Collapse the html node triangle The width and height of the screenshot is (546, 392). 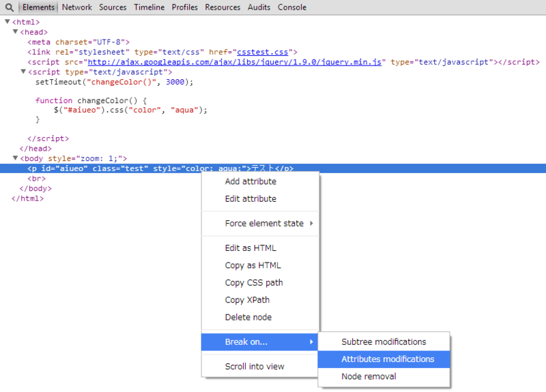[x=8, y=22]
